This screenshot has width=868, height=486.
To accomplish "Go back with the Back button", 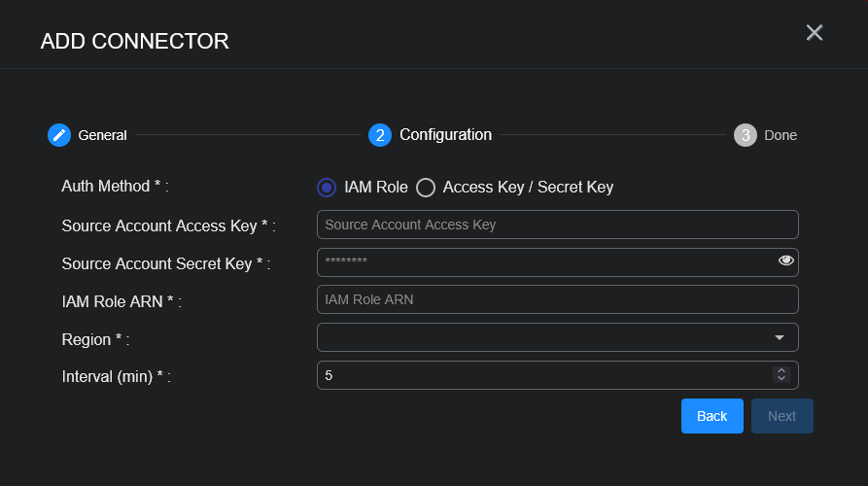I will click(x=712, y=416).
